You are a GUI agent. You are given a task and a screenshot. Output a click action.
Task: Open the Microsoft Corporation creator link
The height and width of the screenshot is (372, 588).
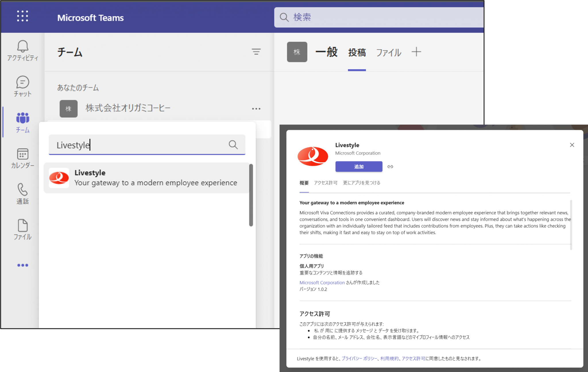tap(322, 283)
